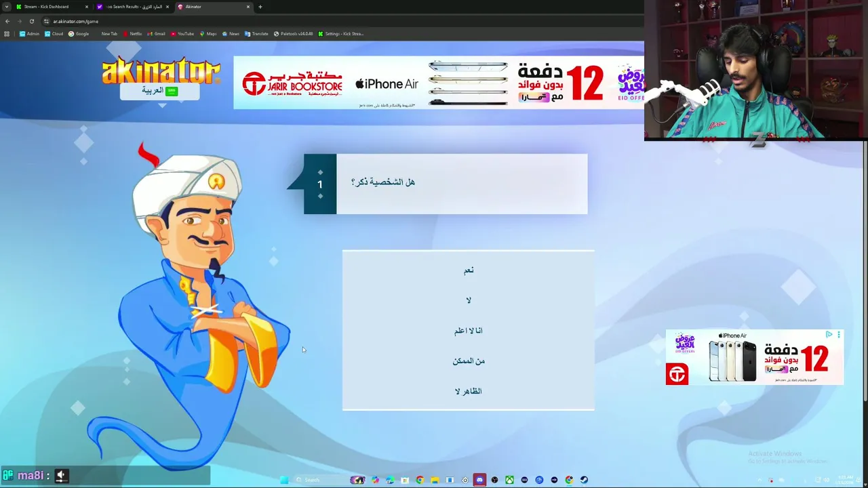Open Discord from the taskbar
This screenshot has height=488, width=868.
click(479, 480)
